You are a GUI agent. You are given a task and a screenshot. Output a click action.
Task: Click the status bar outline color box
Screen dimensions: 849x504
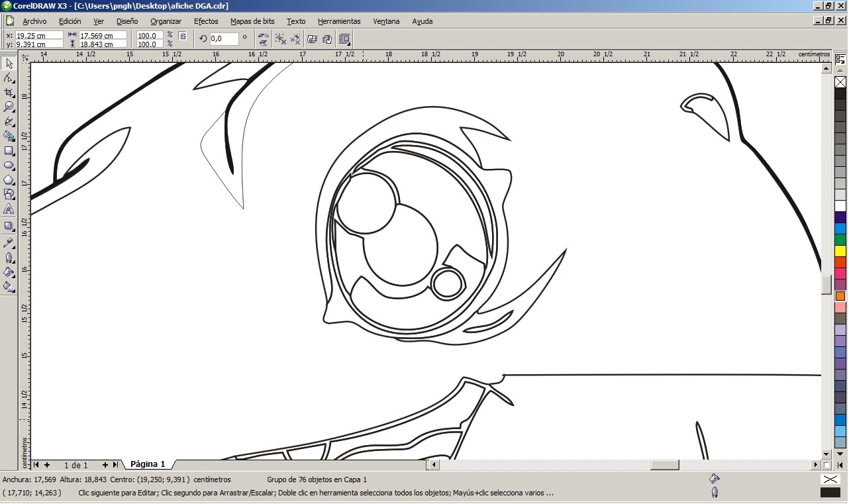click(830, 492)
